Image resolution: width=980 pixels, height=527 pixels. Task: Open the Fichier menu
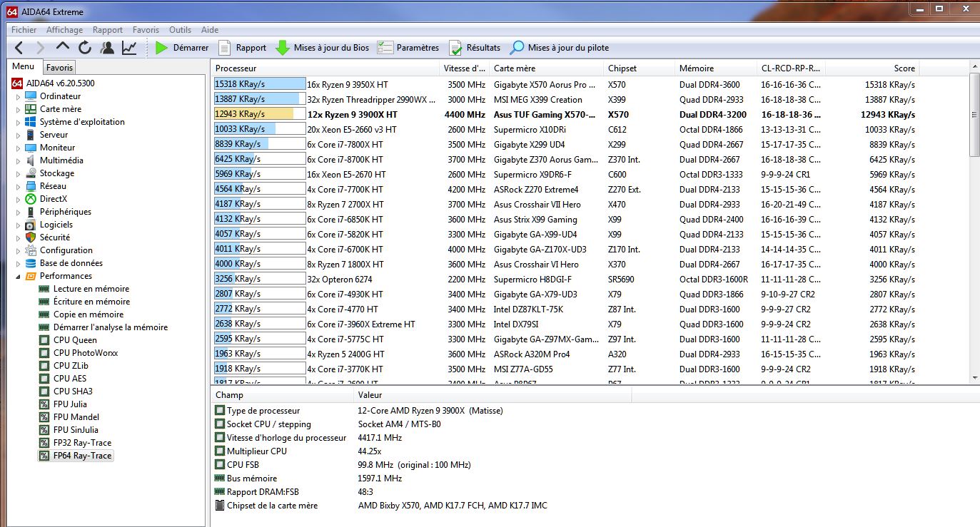point(24,30)
